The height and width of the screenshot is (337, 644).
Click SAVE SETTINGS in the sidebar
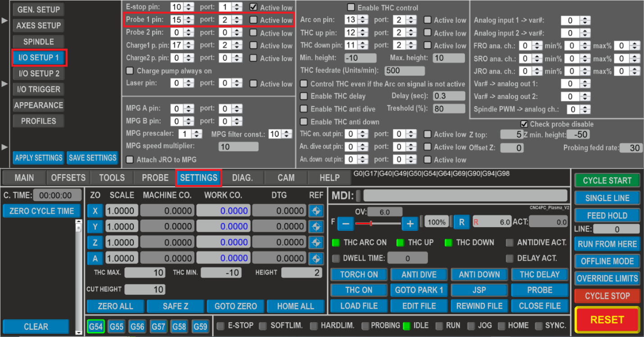pyautogui.click(x=92, y=158)
